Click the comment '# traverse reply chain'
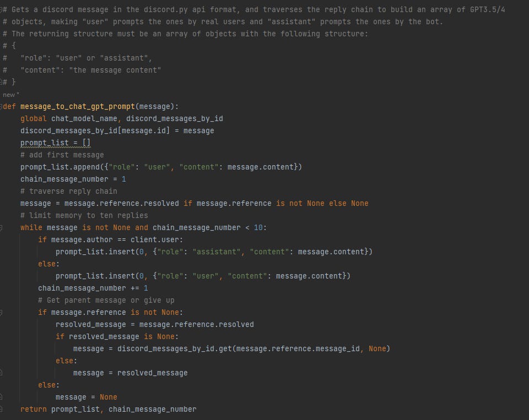529x420 pixels. pyautogui.click(x=69, y=191)
